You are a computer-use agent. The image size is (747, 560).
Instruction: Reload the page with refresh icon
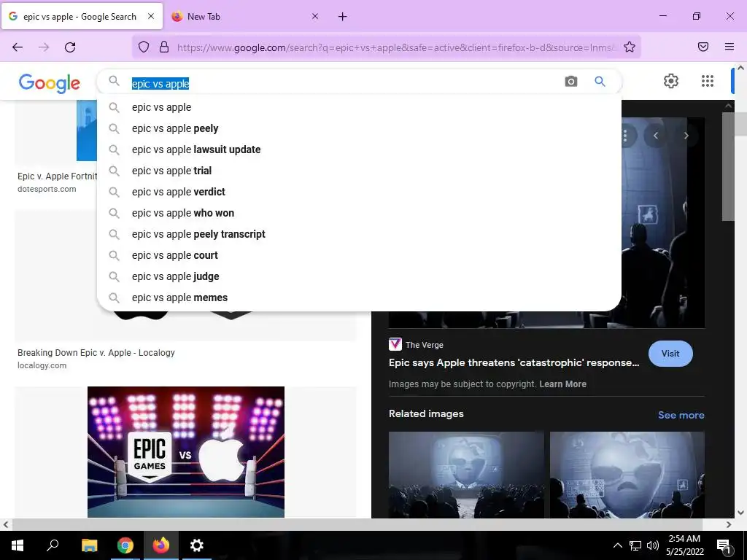(70, 47)
